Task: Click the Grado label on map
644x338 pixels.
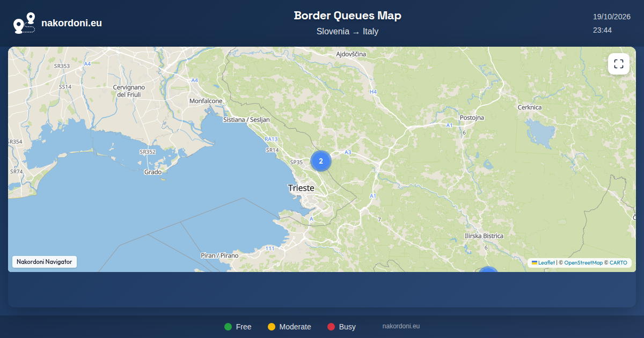Action: tap(153, 172)
